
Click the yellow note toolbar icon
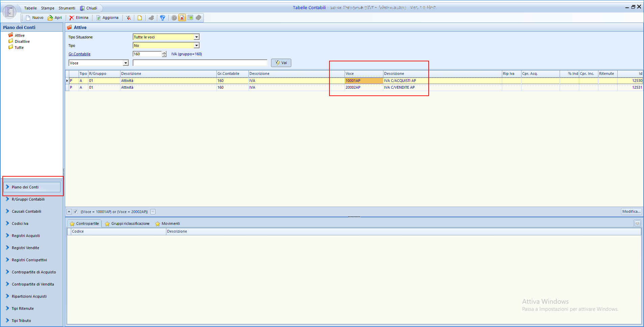point(140,18)
